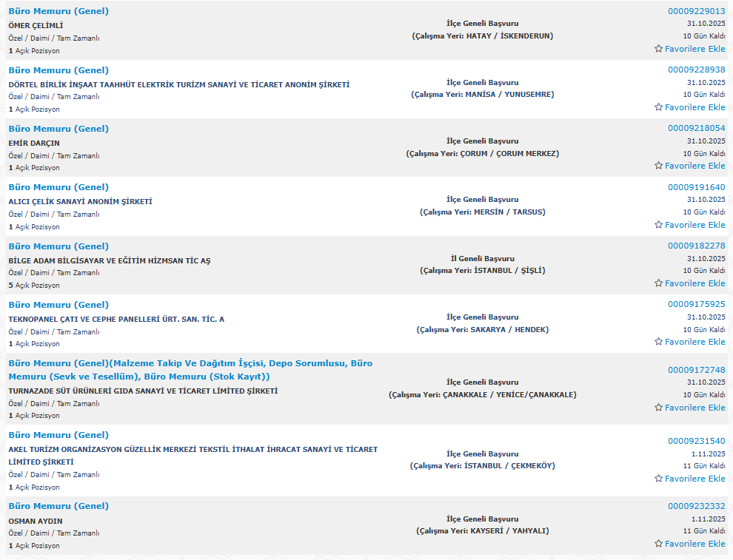The width and height of the screenshot is (733, 560).
Task: Open Büro Memuru title for OSMAN AYDIN
Action: tap(58, 506)
